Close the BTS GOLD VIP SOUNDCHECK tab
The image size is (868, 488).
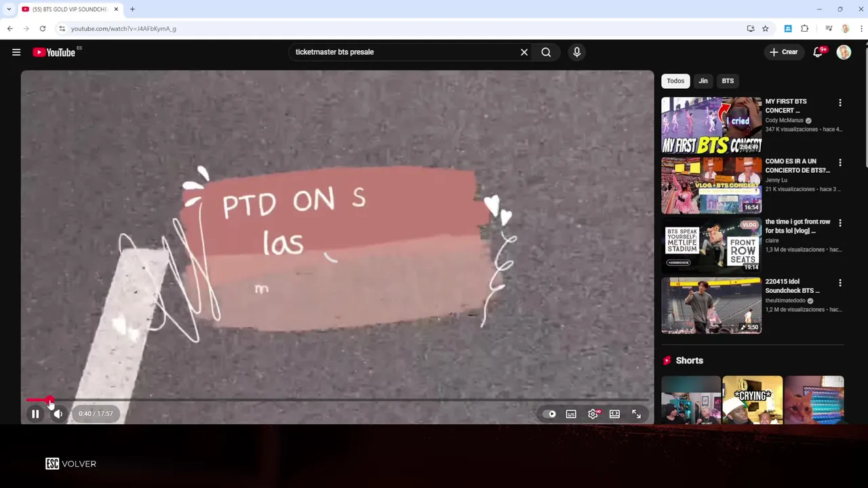116,9
